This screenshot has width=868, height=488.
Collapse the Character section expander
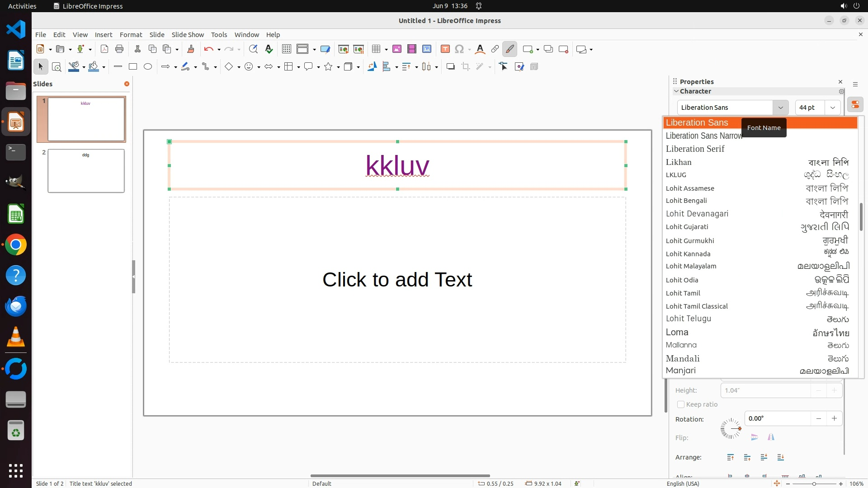(676, 91)
